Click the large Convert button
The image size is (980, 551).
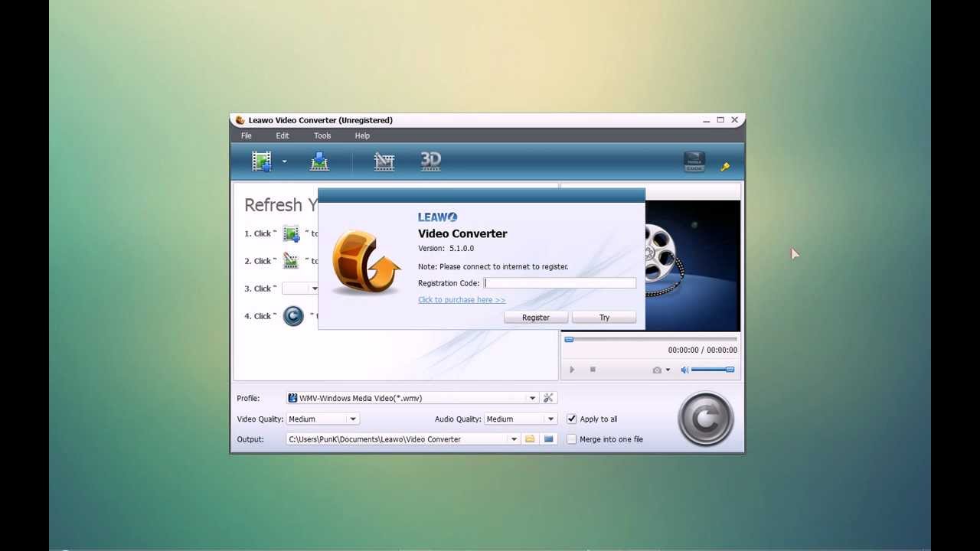coord(706,419)
